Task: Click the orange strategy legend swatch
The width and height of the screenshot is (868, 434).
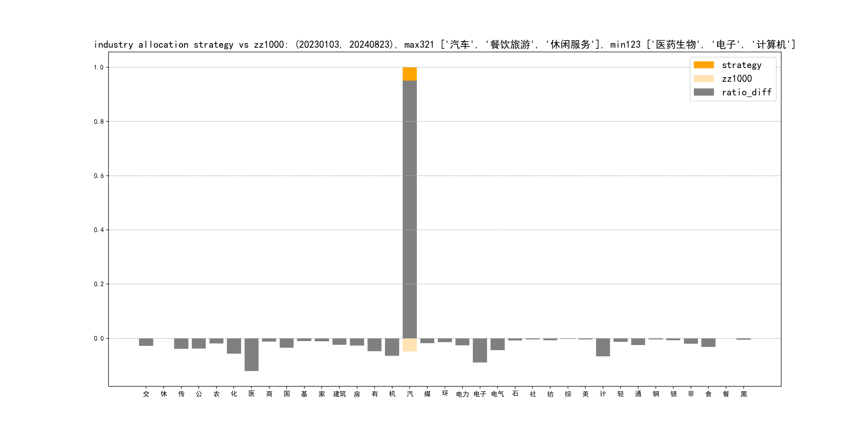Action: (704, 65)
